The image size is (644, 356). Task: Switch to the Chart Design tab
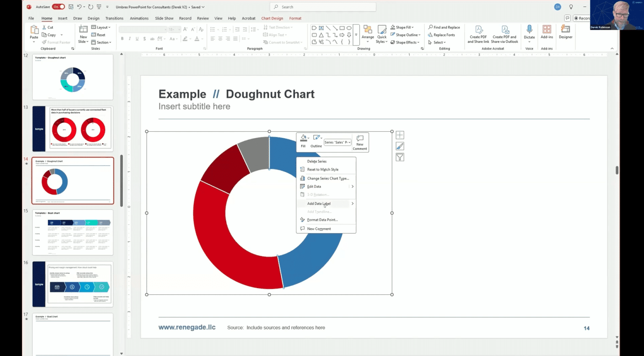(272, 18)
